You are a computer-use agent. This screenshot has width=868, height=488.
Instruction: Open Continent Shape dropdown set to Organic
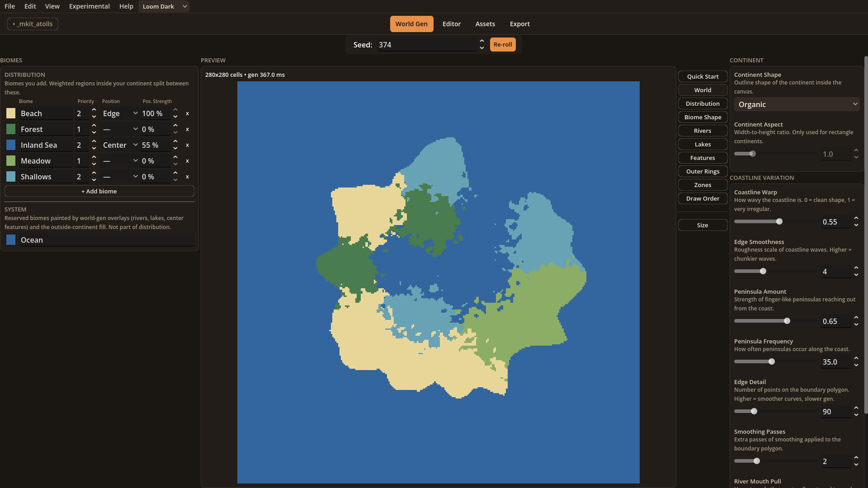pyautogui.click(x=797, y=104)
